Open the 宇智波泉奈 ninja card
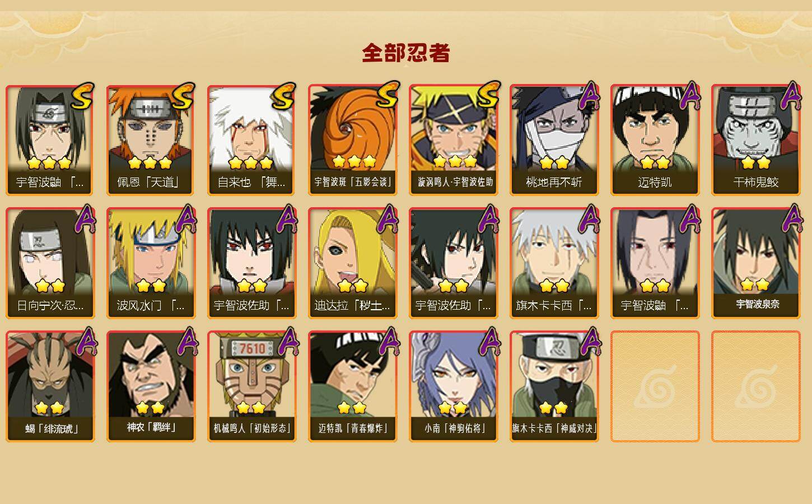 tap(755, 263)
